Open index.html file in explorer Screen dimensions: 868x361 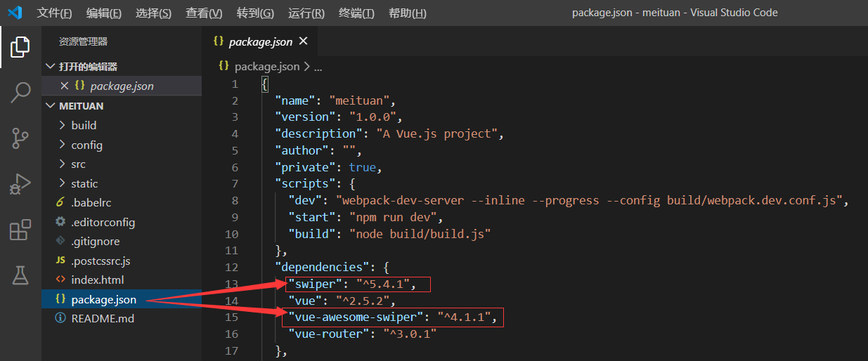(122, 280)
